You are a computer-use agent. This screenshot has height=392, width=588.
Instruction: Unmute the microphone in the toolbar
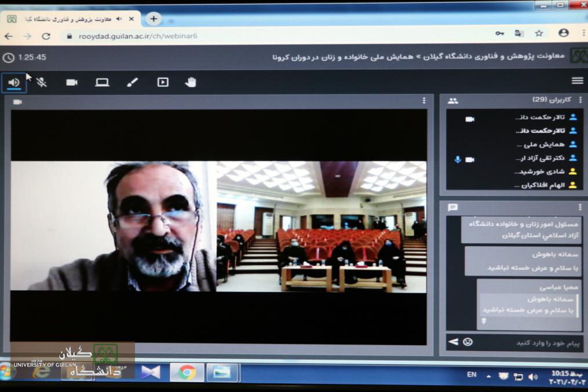click(41, 82)
